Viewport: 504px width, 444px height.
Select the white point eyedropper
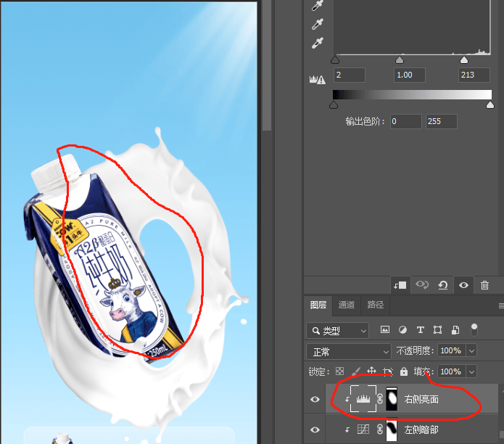(x=317, y=43)
